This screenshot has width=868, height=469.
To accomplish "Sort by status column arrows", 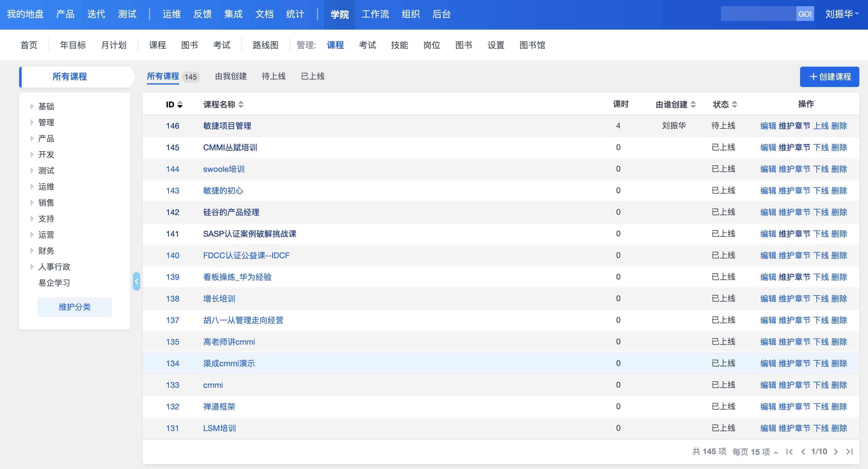I will coord(734,104).
